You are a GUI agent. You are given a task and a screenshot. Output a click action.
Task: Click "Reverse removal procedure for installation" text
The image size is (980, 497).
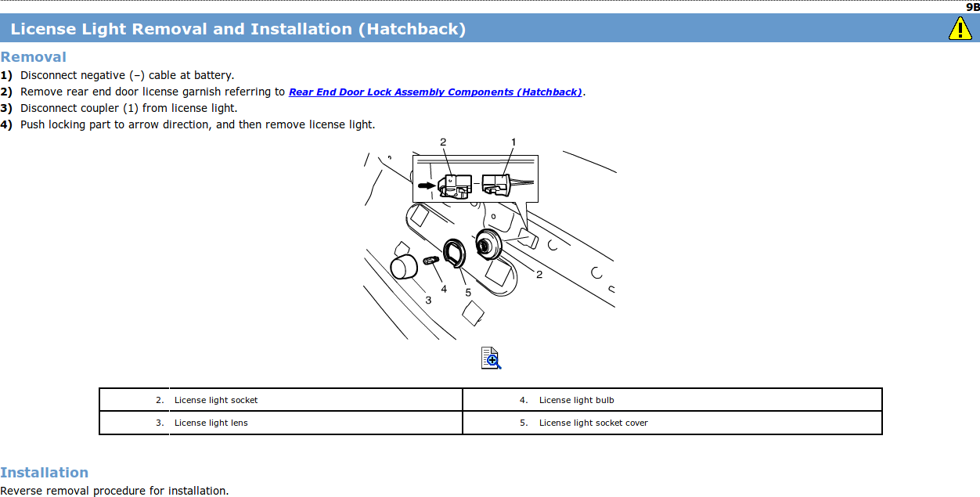point(114,491)
